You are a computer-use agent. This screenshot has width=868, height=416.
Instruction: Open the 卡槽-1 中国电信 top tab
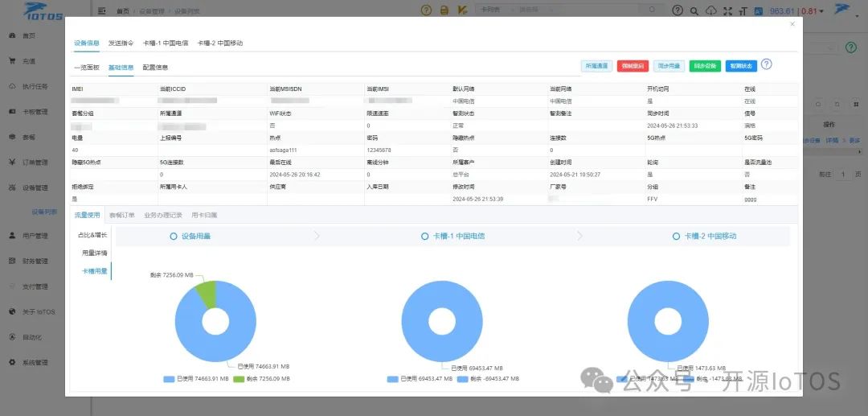tap(166, 43)
